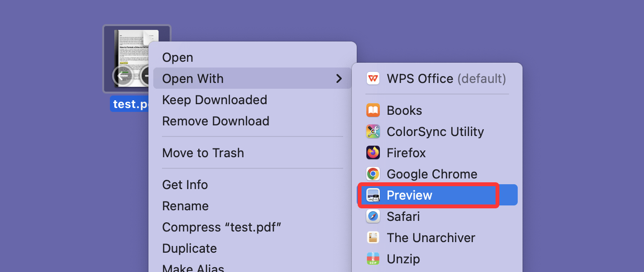Choose Duplicate from the menu
Viewport: 644px width, 272px height.
click(x=253, y=248)
